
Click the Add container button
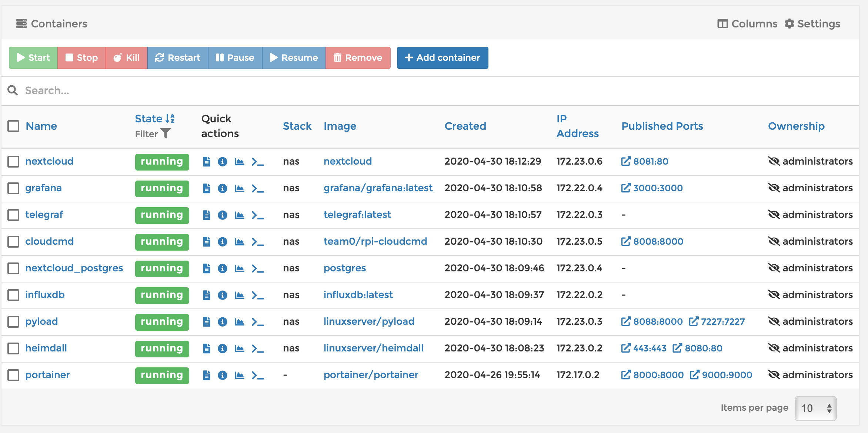442,58
